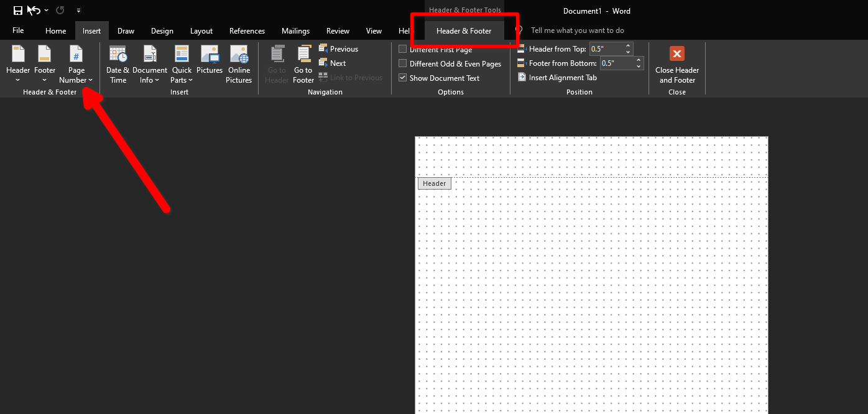Jump to the Previous header section
868x414 pixels.
pos(338,48)
